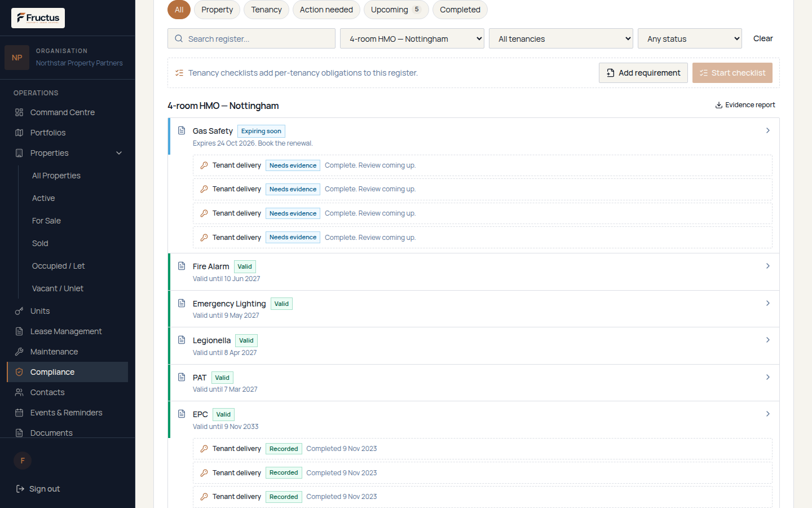Click the Portfolios map icon
Screen dimensions: 812x508
tap(19, 133)
